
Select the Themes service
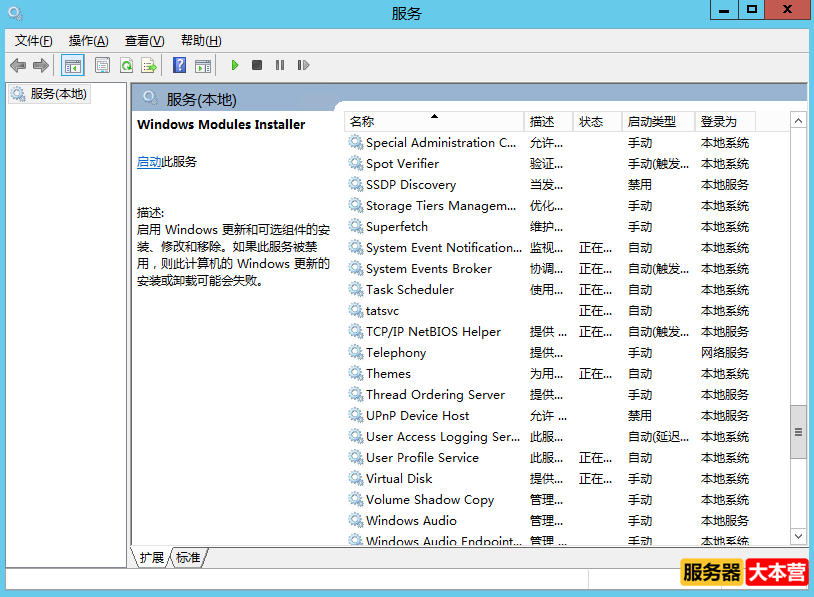point(549,374)
